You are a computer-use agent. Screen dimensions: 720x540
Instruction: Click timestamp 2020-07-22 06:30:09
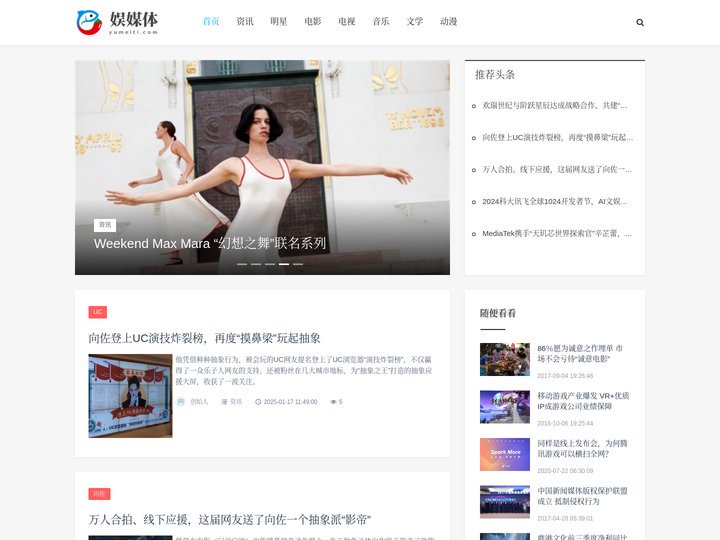(x=565, y=471)
